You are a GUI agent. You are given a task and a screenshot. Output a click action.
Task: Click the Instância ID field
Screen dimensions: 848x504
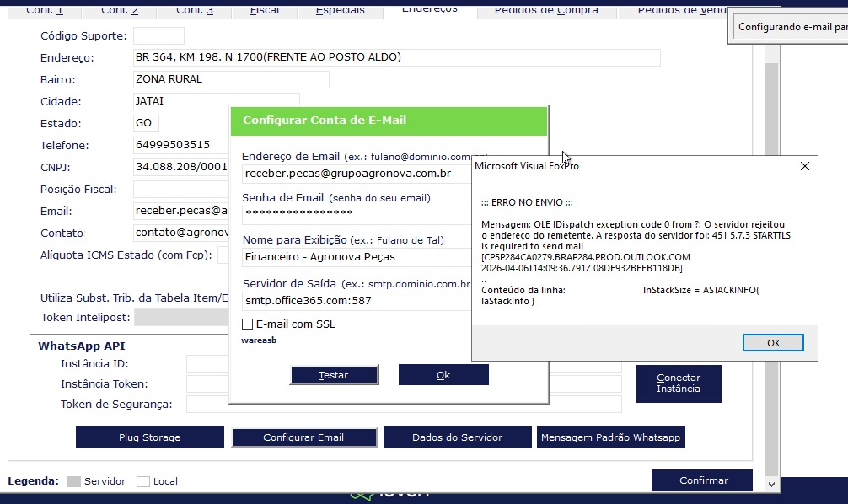click(207, 363)
